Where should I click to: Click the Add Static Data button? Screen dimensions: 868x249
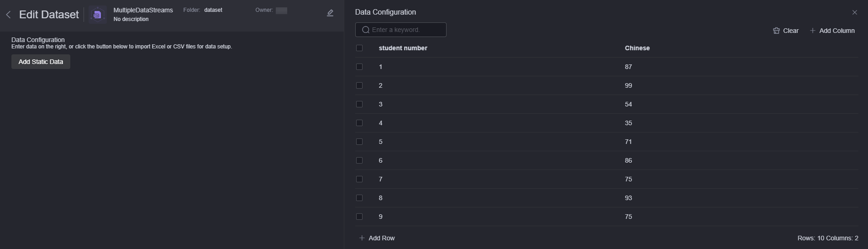[41, 62]
